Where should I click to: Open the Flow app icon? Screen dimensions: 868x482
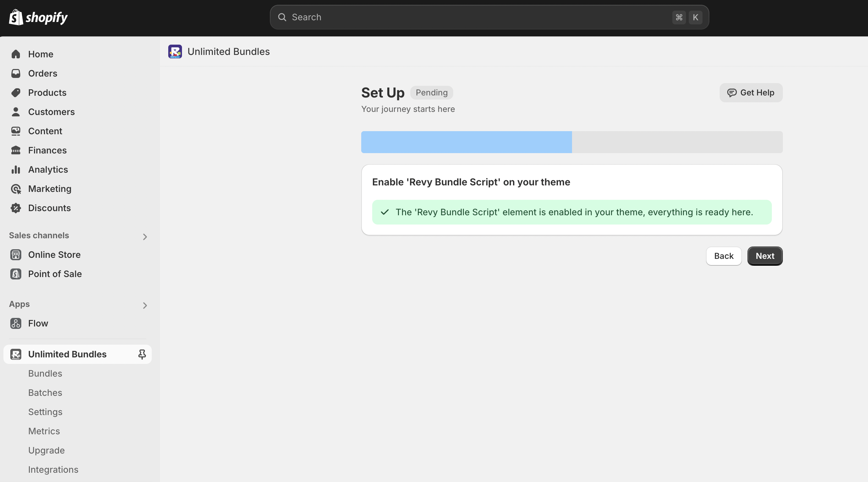tap(16, 323)
